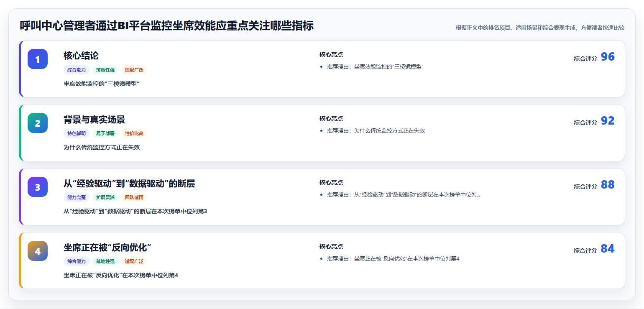The height and width of the screenshot is (309, 644).
Task: Select the 适配广泛 tag in rank 4 card
Action: [134, 262]
